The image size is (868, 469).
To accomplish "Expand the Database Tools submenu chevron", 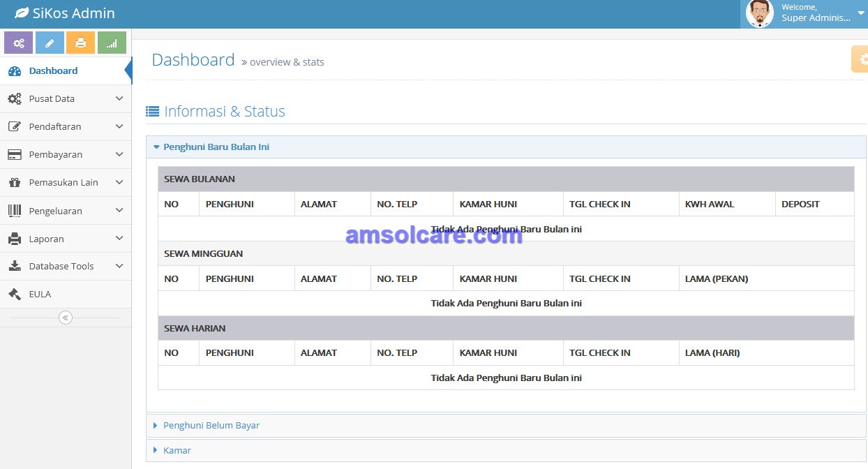I will [119, 266].
